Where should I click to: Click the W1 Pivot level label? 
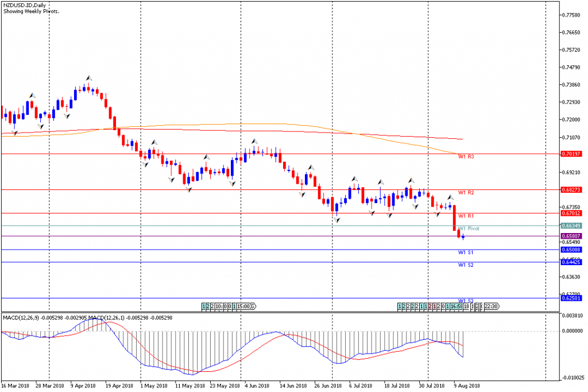[x=468, y=228]
